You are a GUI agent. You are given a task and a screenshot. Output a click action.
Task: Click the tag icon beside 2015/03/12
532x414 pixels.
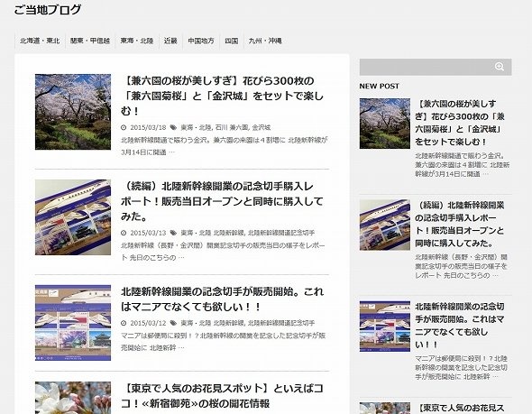coord(173,323)
